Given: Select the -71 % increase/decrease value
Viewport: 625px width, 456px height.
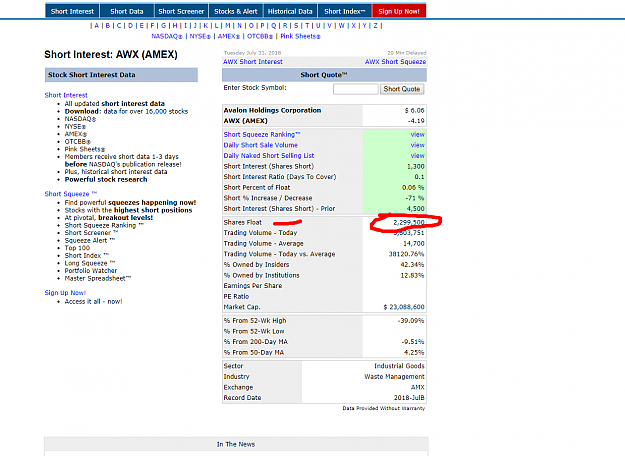Looking at the screenshot, I should (416, 198).
